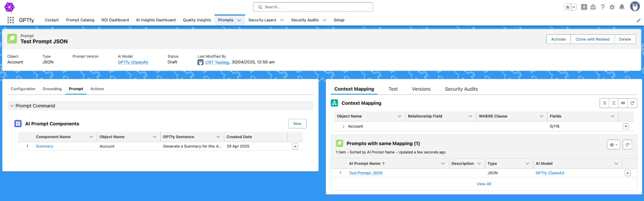
Task: Open the AI Insights Dashboard tab
Action: pos(156,20)
